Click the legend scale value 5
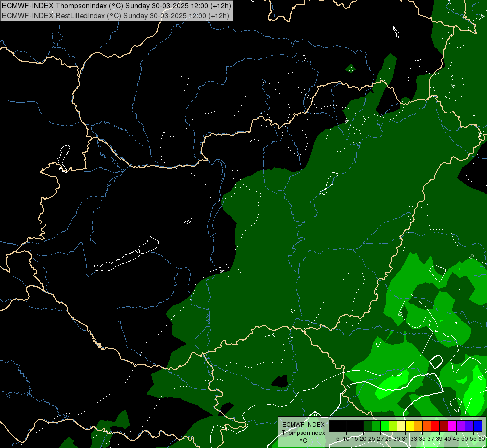The width and height of the screenshot is (487, 448). [x=338, y=439]
